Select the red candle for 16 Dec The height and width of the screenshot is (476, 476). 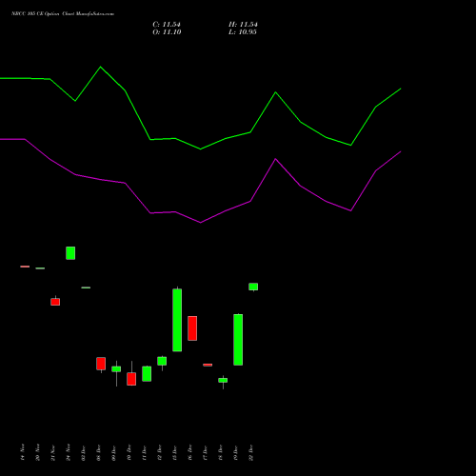pyautogui.click(x=192, y=328)
